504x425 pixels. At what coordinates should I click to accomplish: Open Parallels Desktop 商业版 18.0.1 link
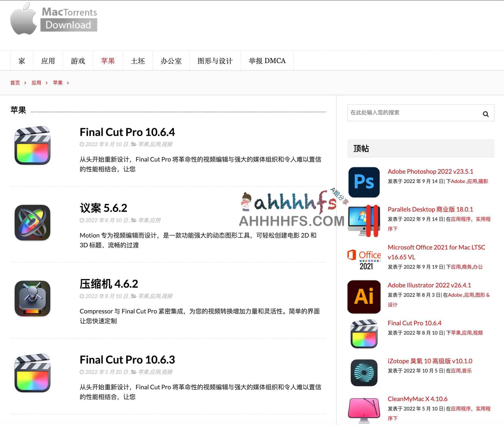coord(430,209)
